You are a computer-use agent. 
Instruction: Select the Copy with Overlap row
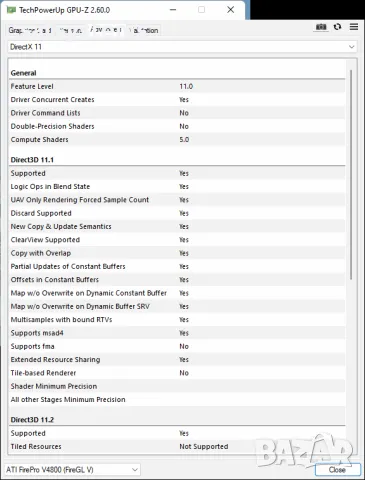[177, 253]
